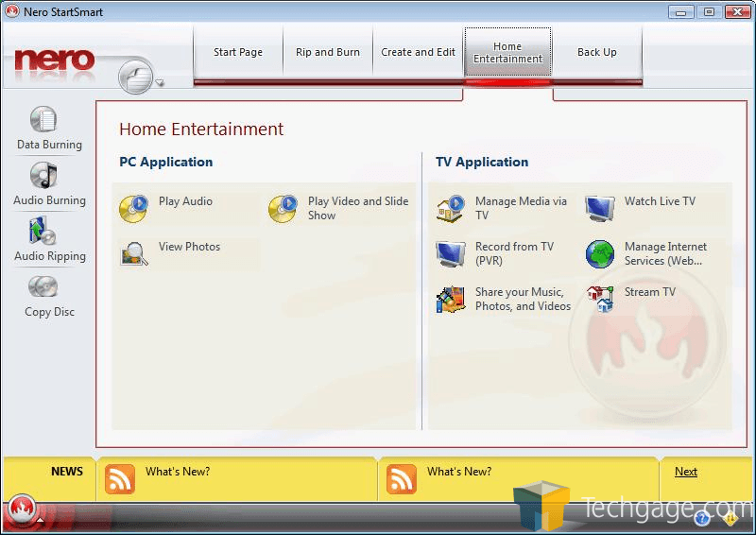Open Manage Media via TV icon

451,208
